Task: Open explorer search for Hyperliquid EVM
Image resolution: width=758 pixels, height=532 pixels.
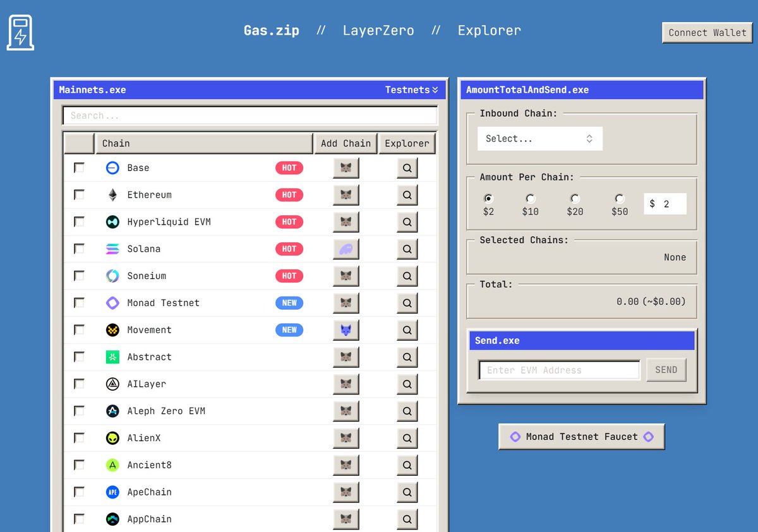Action: click(x=407, y=222)
